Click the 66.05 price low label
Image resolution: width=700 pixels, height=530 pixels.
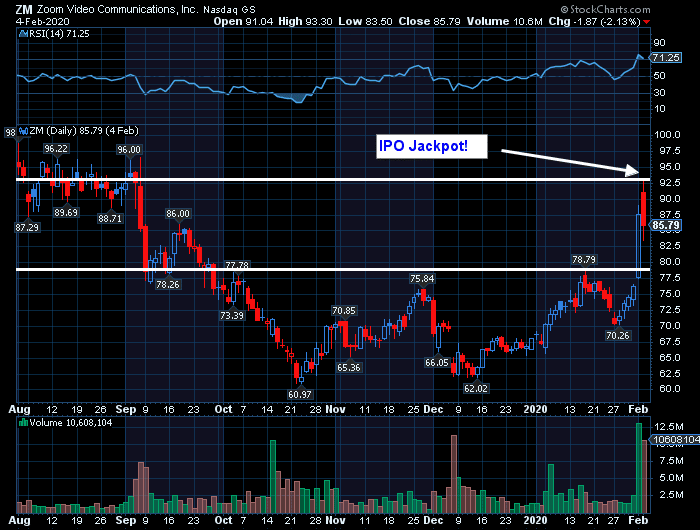[x=437, y=363]
